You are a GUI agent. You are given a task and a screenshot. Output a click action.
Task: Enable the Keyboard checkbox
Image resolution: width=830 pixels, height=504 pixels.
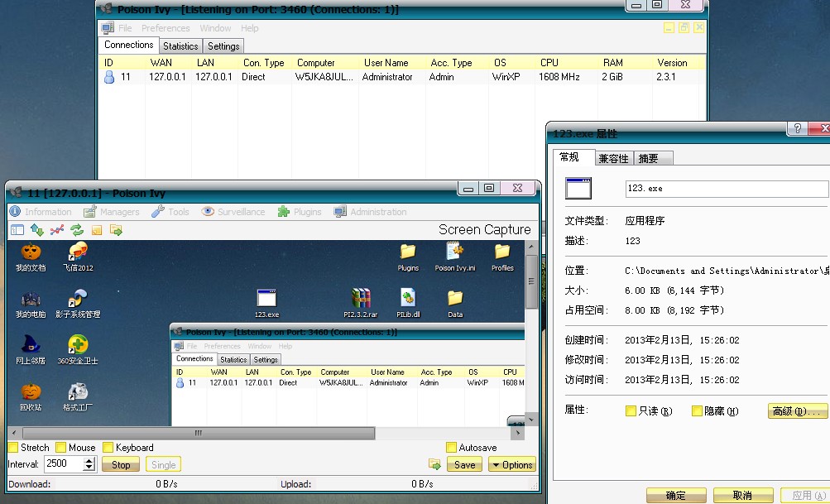(108, 448)
